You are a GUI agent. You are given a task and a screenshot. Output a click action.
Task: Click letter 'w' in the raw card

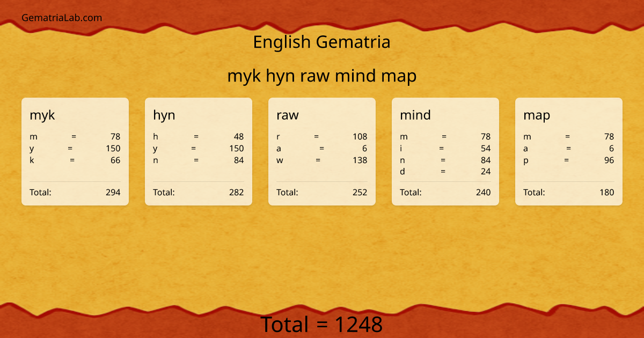tap(280, 160)
